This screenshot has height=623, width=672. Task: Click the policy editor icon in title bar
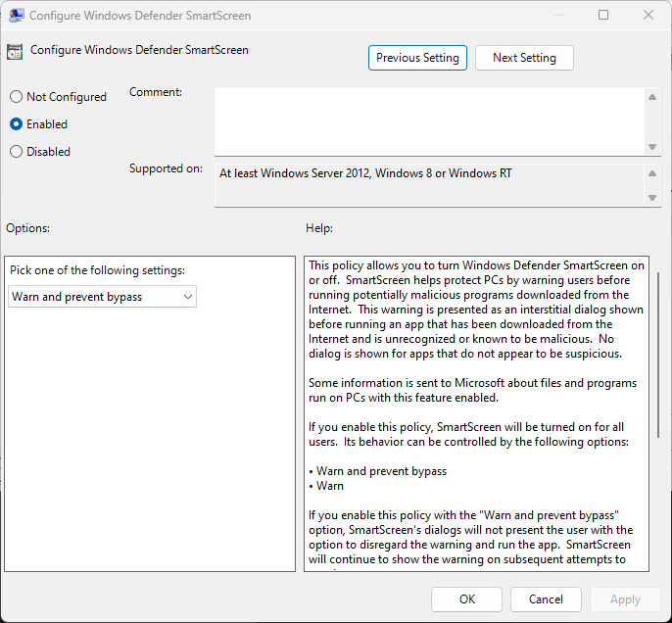16,16
